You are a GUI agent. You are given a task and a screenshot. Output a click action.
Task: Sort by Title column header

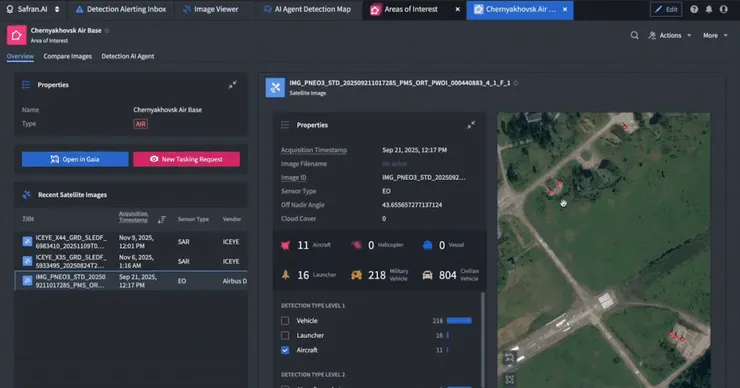tap(28, 219)
